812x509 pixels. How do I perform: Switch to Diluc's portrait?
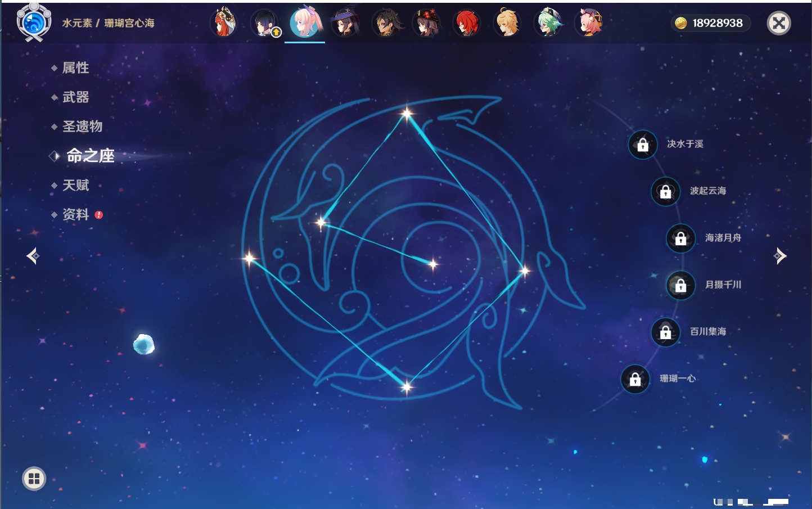coord(467,23)
